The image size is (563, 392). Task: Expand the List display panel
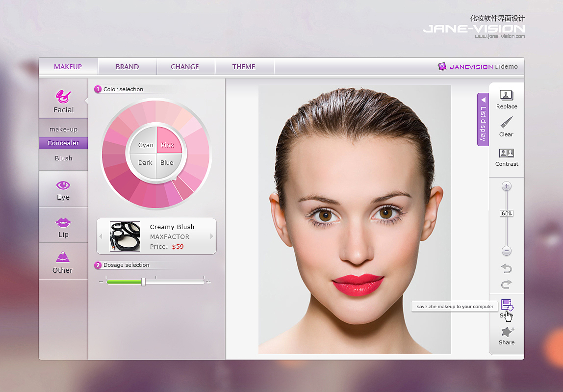pos(483,119)
